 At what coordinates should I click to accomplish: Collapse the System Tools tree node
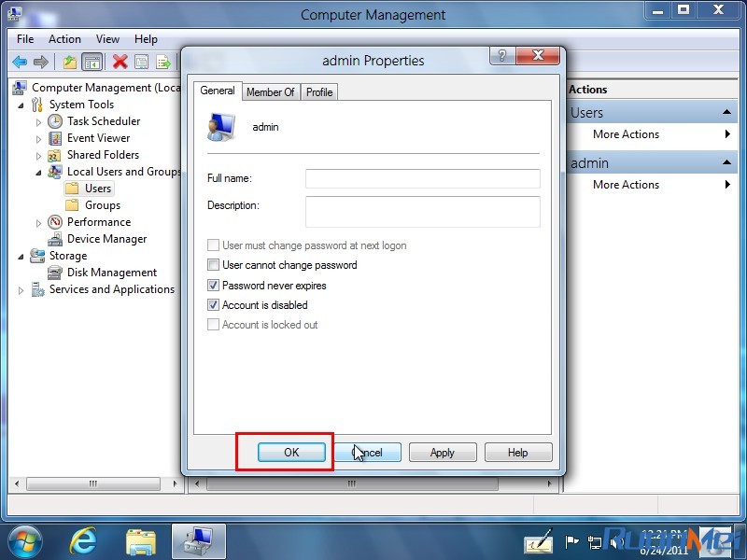click(21, 105)
